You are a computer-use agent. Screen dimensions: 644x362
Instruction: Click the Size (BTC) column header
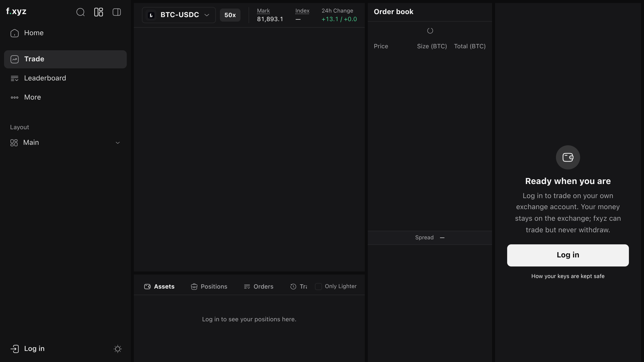432,46
